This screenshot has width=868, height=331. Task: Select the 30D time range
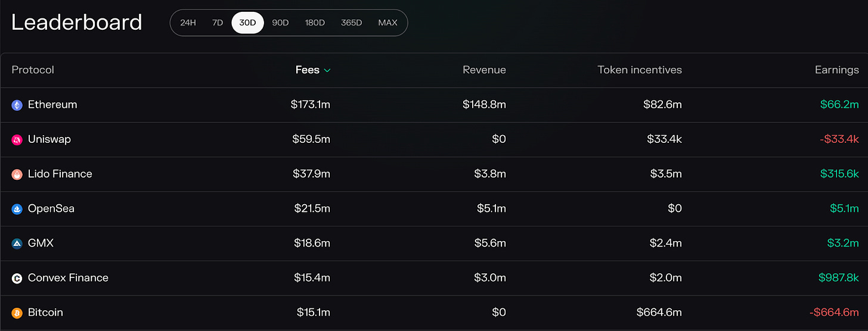247,23
